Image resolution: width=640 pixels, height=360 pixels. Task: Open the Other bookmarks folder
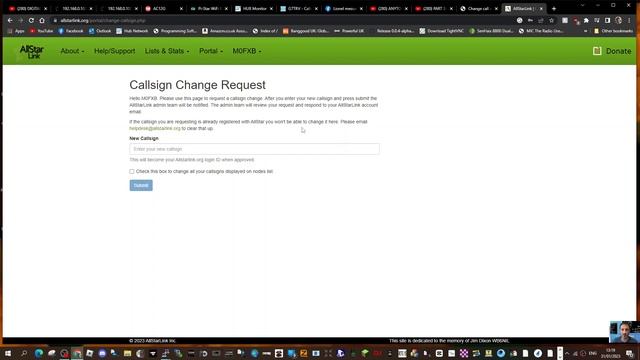[x=613, y=31]
